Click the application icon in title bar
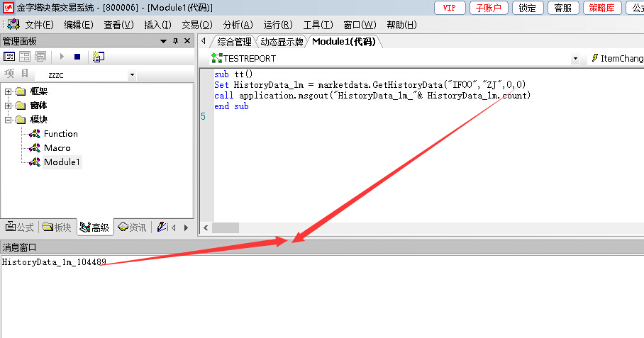644x338 pixels. pyautogui.click(x=9, y=7)
